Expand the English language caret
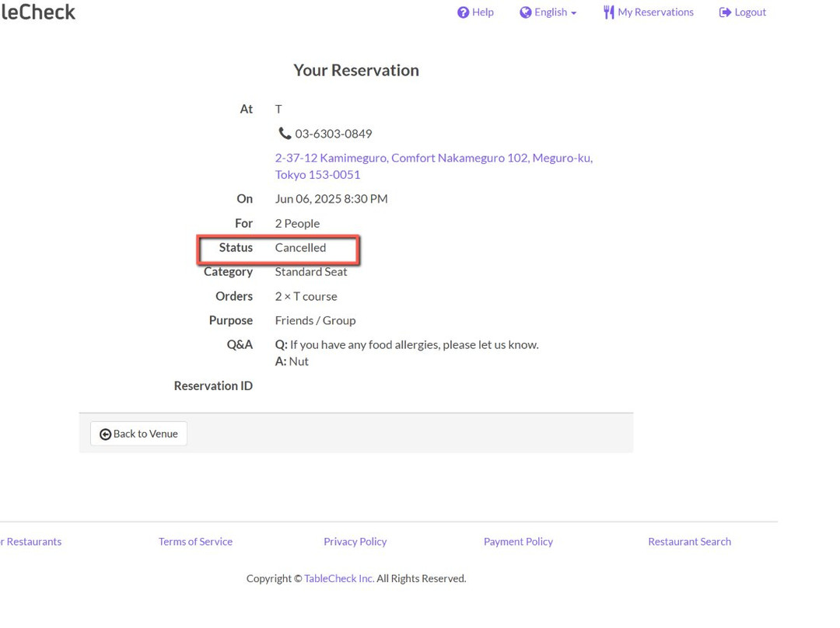840x628 pixels. click(x=574, y=13)
